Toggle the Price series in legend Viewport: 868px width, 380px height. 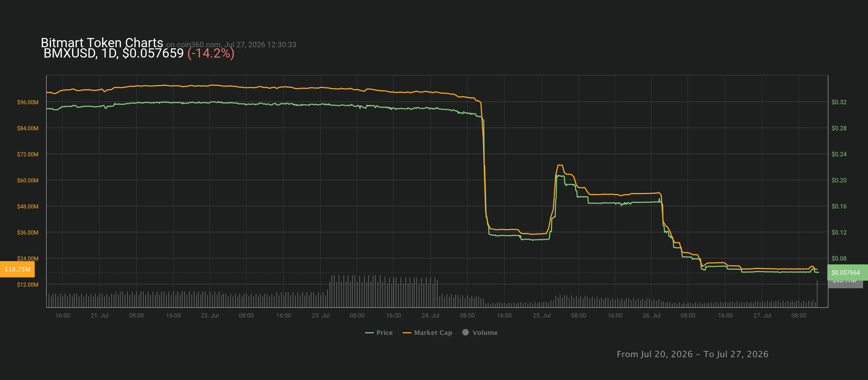point(379,332)
